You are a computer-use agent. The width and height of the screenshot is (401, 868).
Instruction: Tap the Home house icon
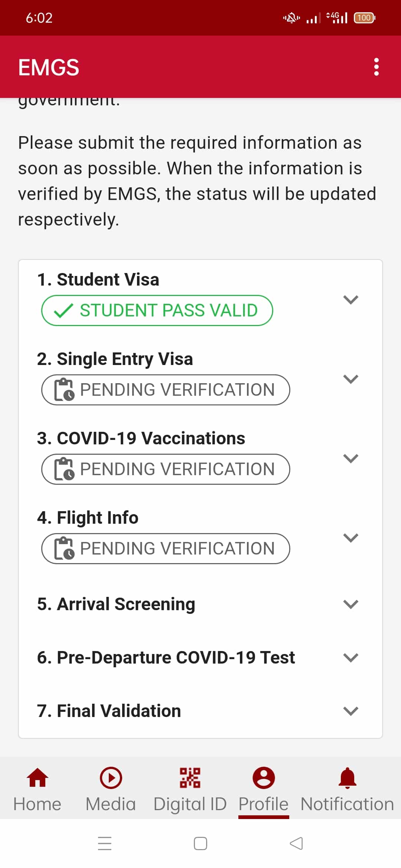tap(37, 777)
